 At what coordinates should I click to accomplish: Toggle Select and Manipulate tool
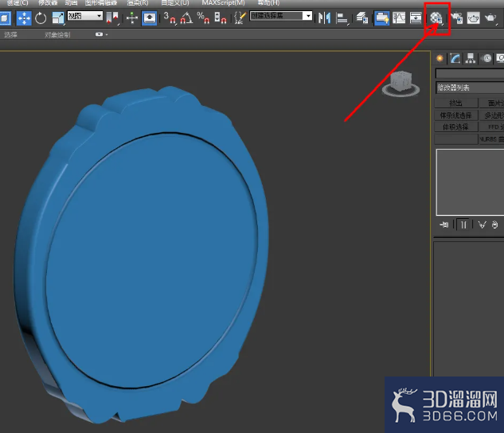132,18
